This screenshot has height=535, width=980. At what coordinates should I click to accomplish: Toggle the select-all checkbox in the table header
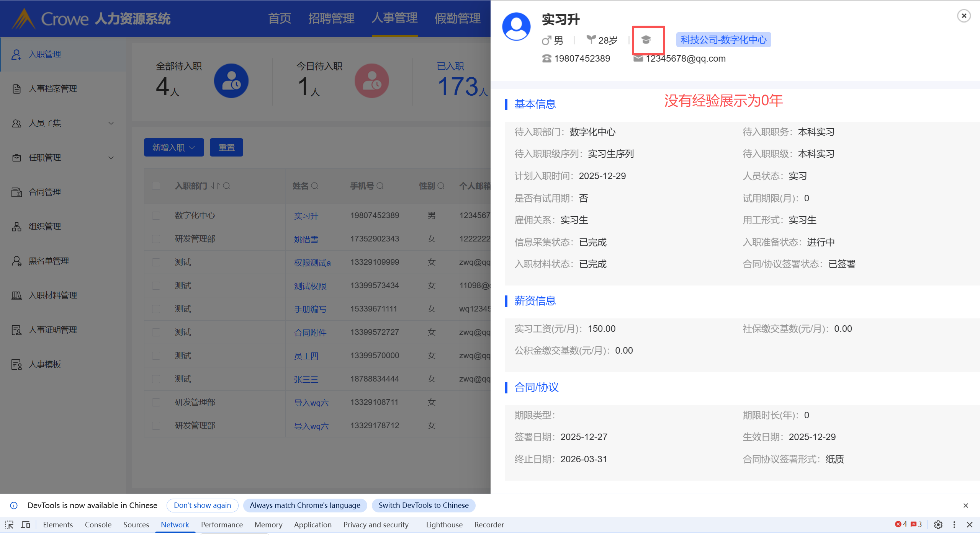coord(156,186)
